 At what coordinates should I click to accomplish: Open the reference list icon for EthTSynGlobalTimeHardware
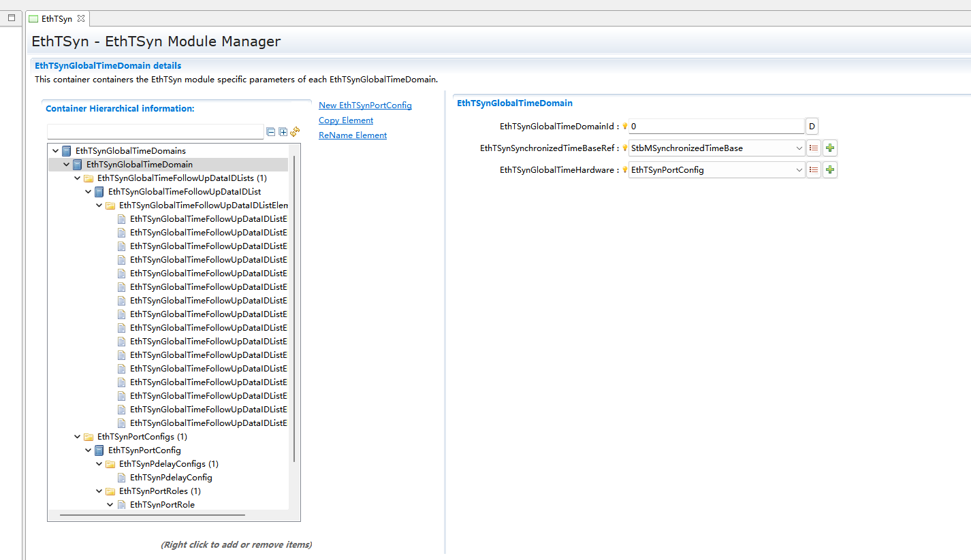click(813, 169)
